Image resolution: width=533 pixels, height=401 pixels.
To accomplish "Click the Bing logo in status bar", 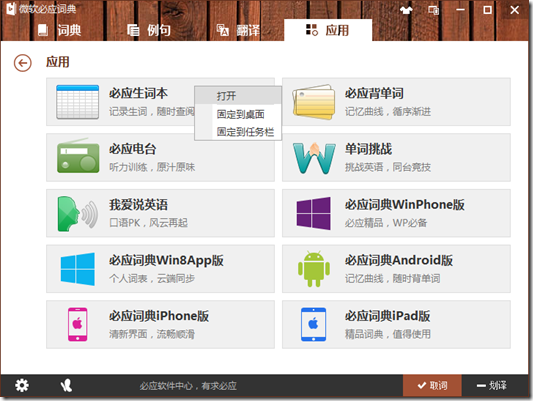I will [66, 385].
